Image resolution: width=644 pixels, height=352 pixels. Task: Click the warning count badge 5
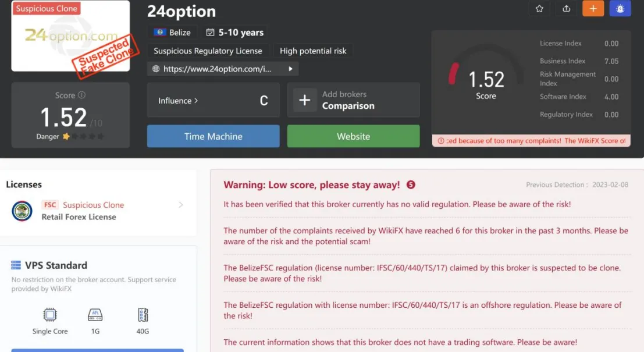pos(411,185)
